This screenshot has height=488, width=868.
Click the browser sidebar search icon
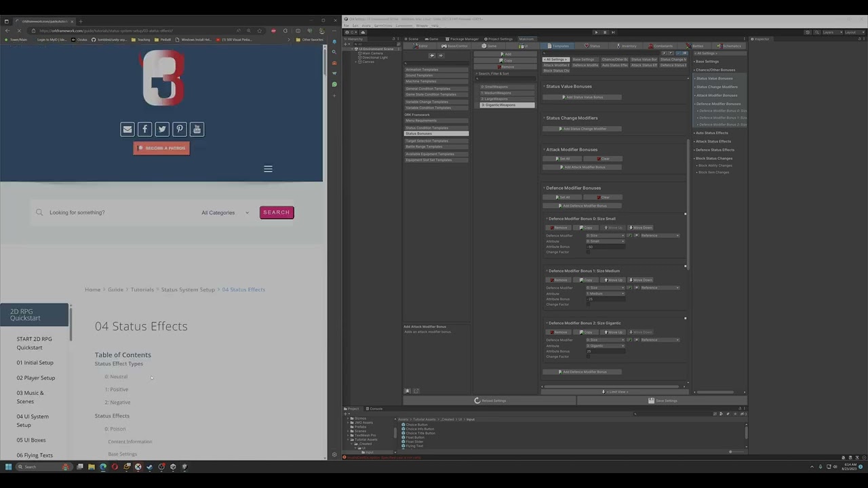tap(334, 52)
